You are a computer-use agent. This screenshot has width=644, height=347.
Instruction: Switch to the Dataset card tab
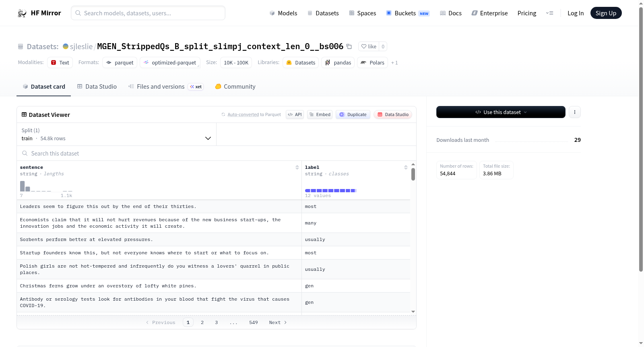pos(43,87)
